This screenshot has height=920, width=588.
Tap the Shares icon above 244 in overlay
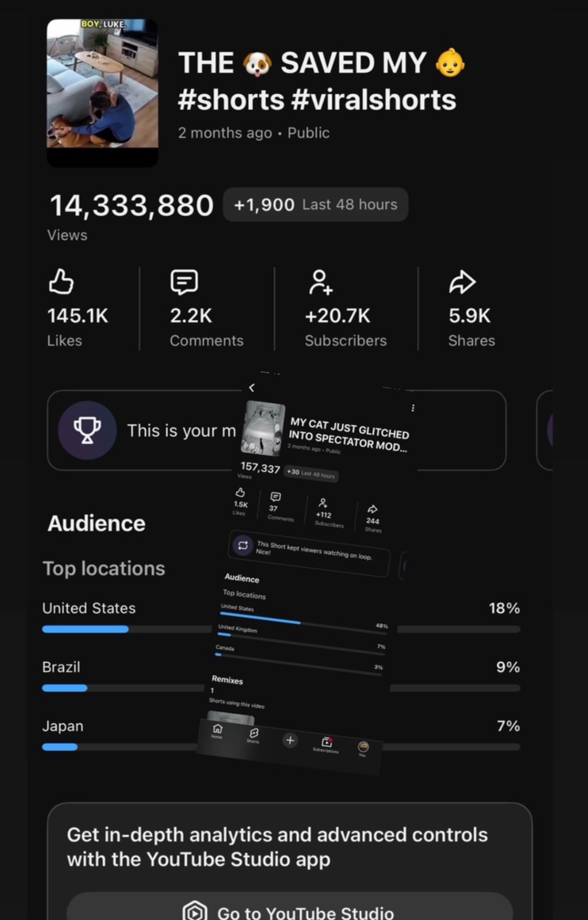(x=373, y=509)
